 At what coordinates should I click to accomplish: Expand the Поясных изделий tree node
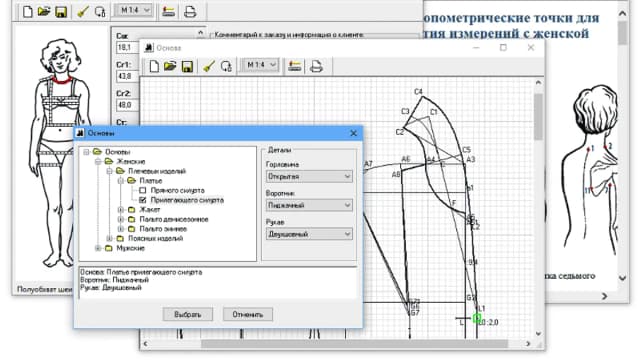coord(109,238)
